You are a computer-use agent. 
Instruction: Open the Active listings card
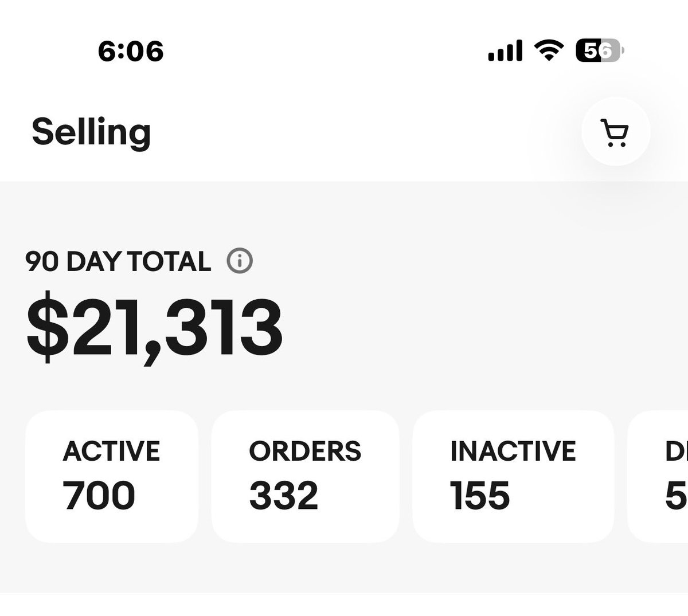[112, 477]
